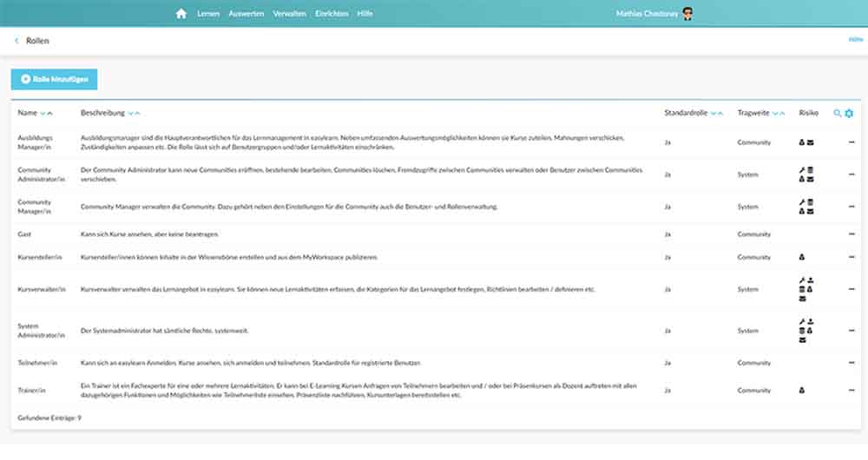The image size is (868, 460).
Task: Sort by the Beschreibung column arrows
Action: point(133,114)
